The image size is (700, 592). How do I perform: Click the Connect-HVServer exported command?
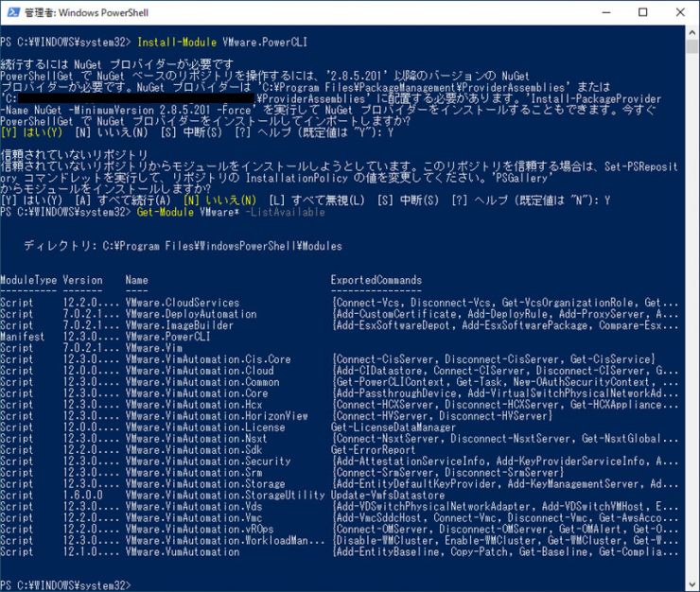(x=384, y=416)
